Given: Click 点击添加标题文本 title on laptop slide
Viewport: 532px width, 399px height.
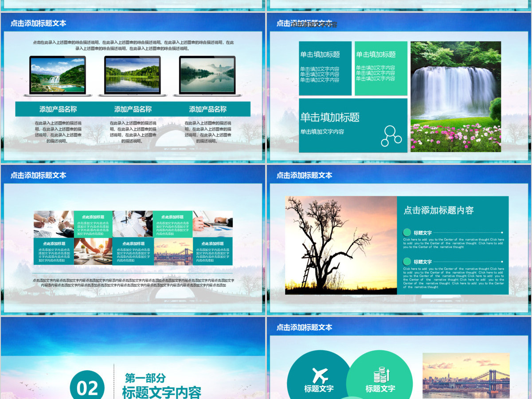Looking at the screenshot, I should pos(38,23).
